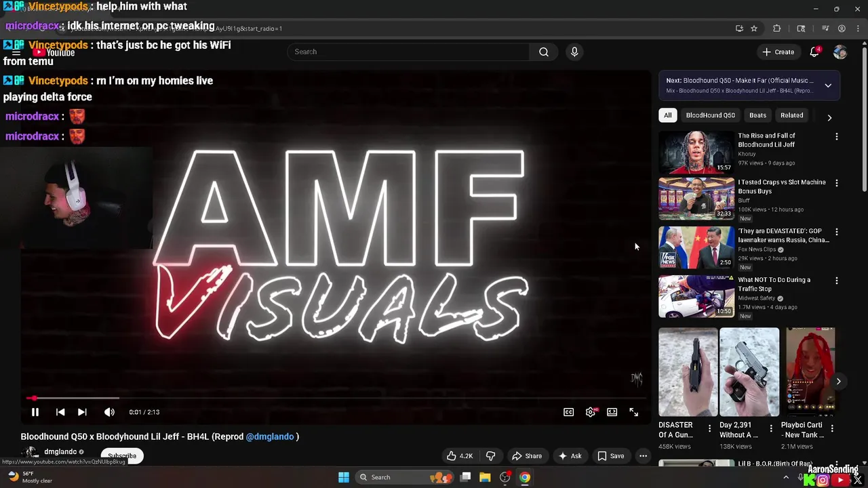
Task: Open the Day 2,391 Without A short
Action: click(749, 372)
